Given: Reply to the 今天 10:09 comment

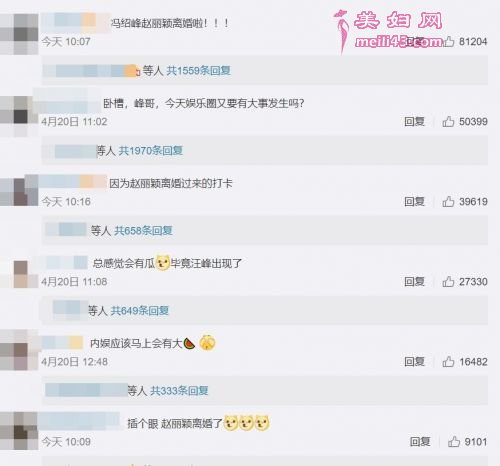Looking at the screenshot, I should [420, 442].
